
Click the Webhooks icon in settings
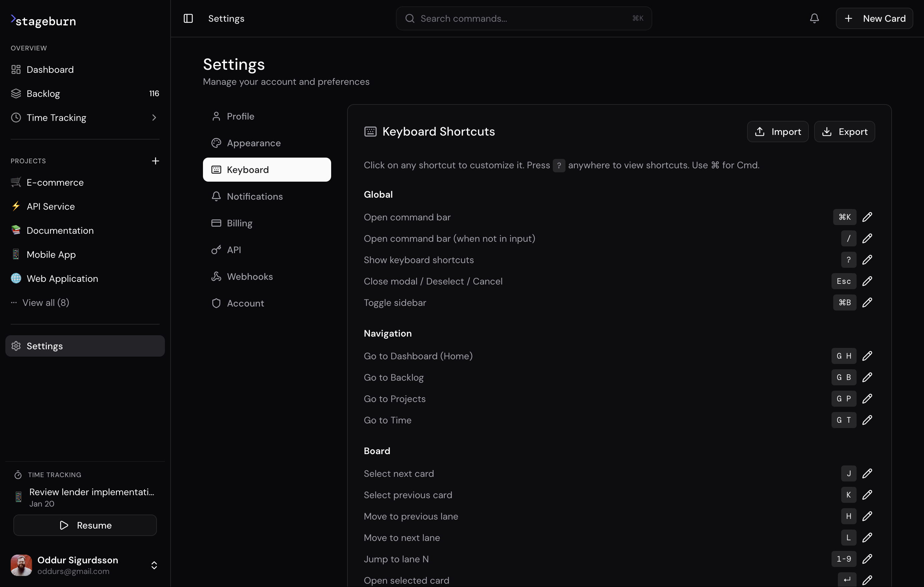[x=216, y=276]
